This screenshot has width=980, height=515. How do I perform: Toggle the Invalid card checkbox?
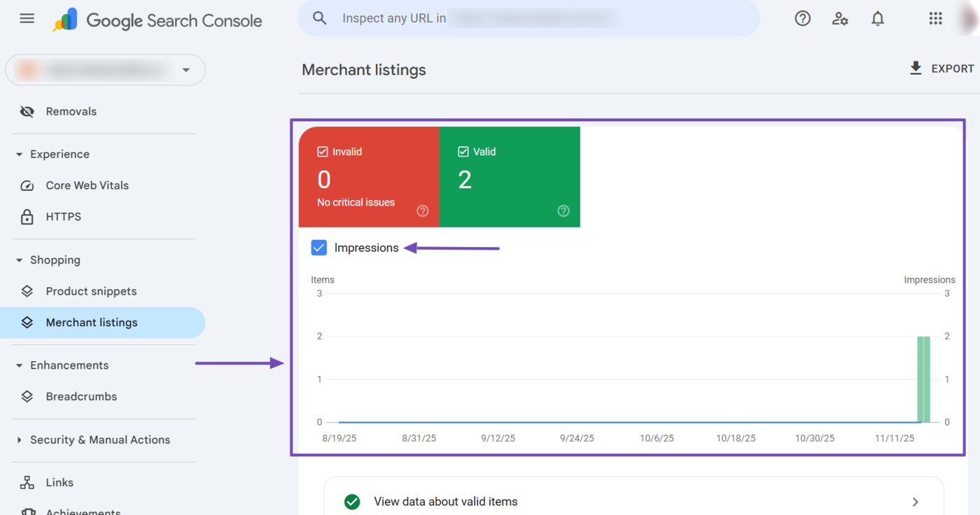click(x=323, y=150)
